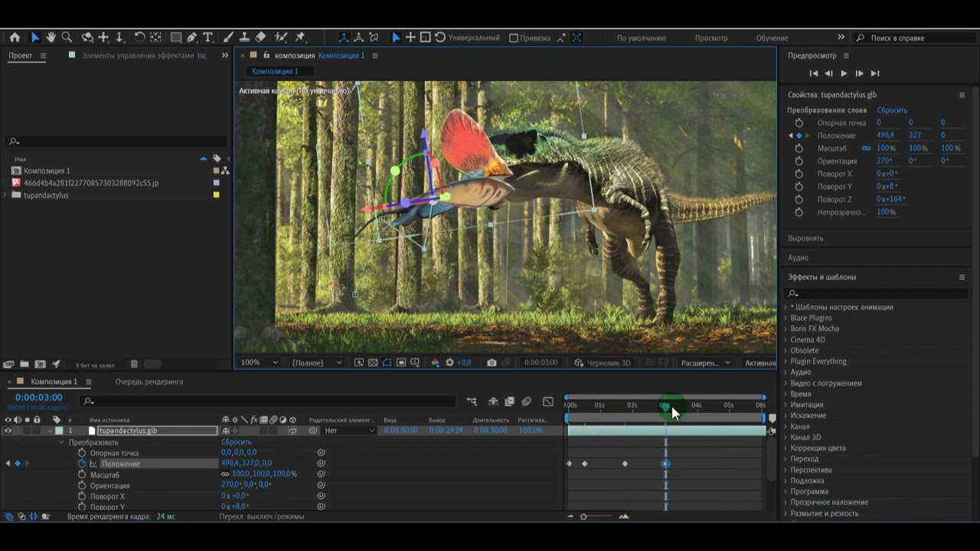Open the (Полное) resolution dropdown

pyautogui.click(x=318, y=363)
